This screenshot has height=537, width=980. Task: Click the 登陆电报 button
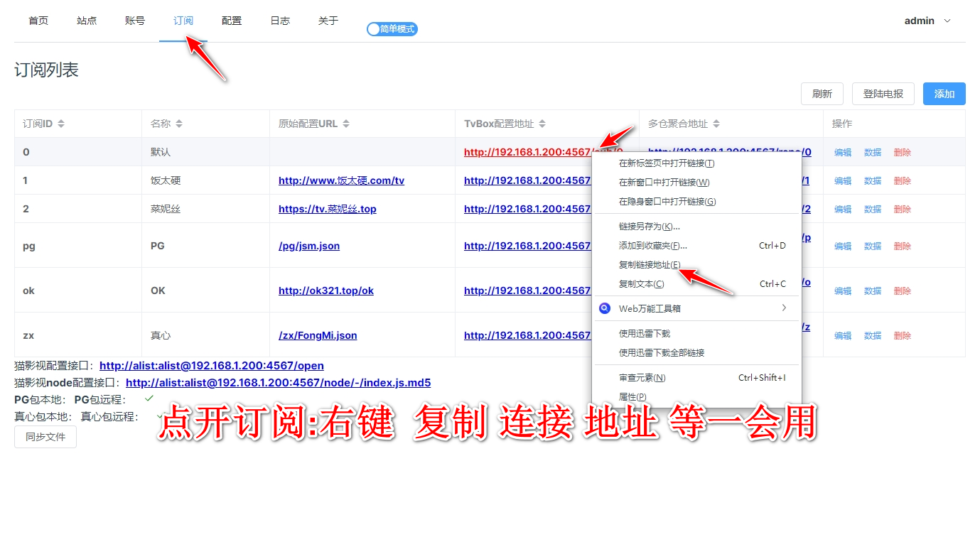(x=883, y=94)
